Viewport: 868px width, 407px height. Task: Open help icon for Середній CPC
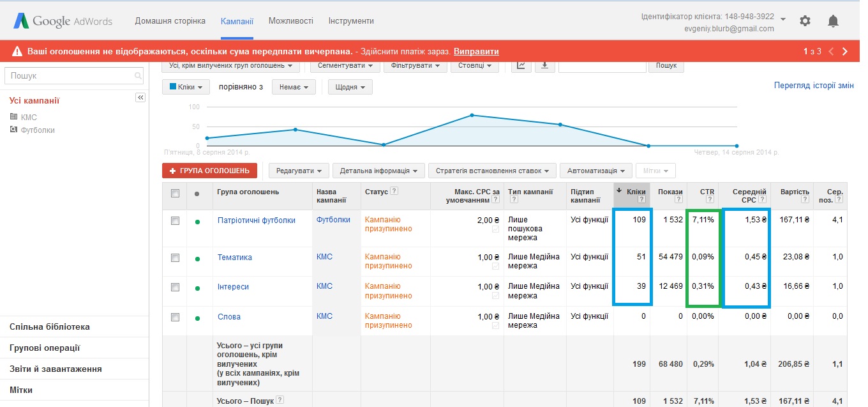762,200
